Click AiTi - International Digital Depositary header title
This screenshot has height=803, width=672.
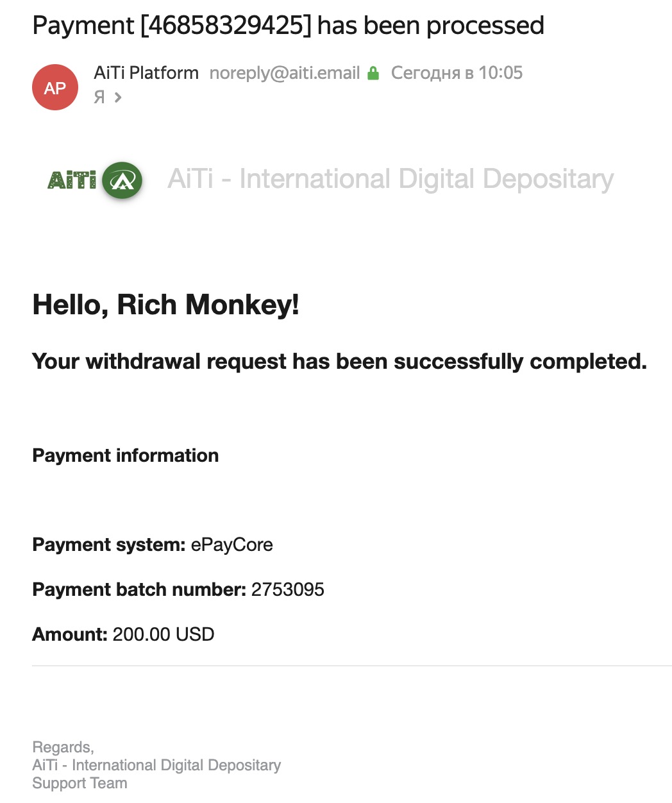pos(391,179)
